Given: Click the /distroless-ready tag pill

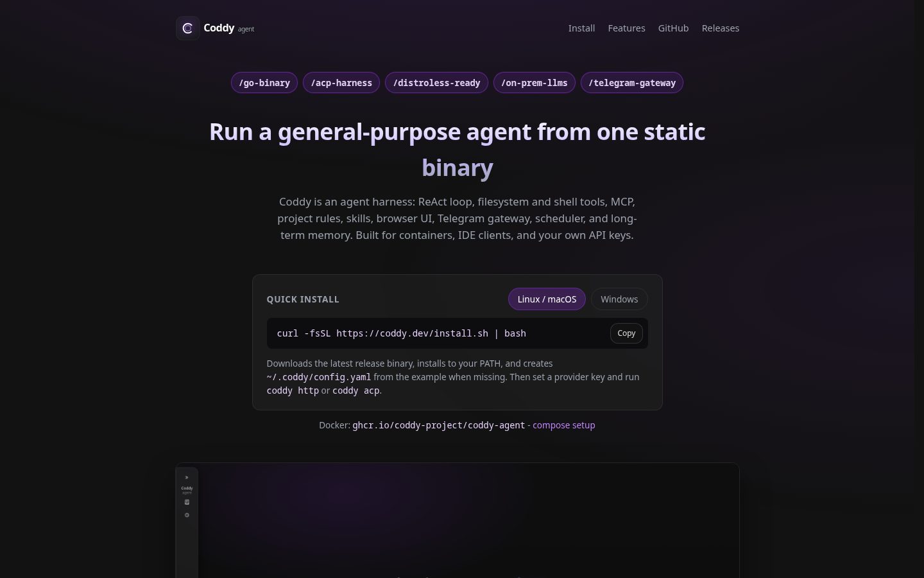Looking at the screenshot, I should pos(436,83).
